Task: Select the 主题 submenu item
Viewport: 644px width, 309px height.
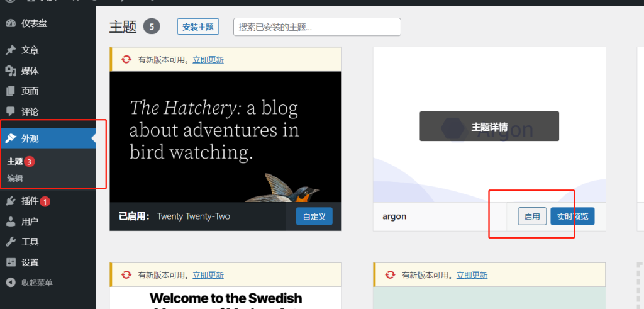Action: point(15,161)
